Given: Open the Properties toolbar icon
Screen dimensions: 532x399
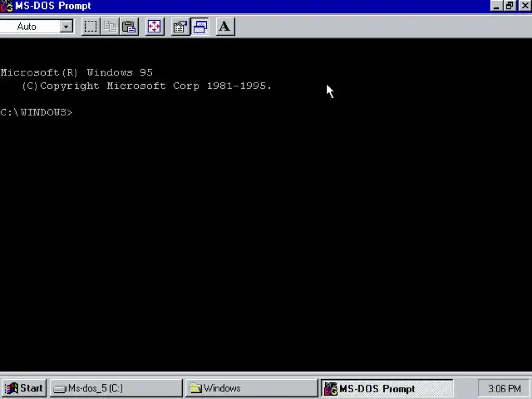Looking at the screenshot, I should [180, 26].
